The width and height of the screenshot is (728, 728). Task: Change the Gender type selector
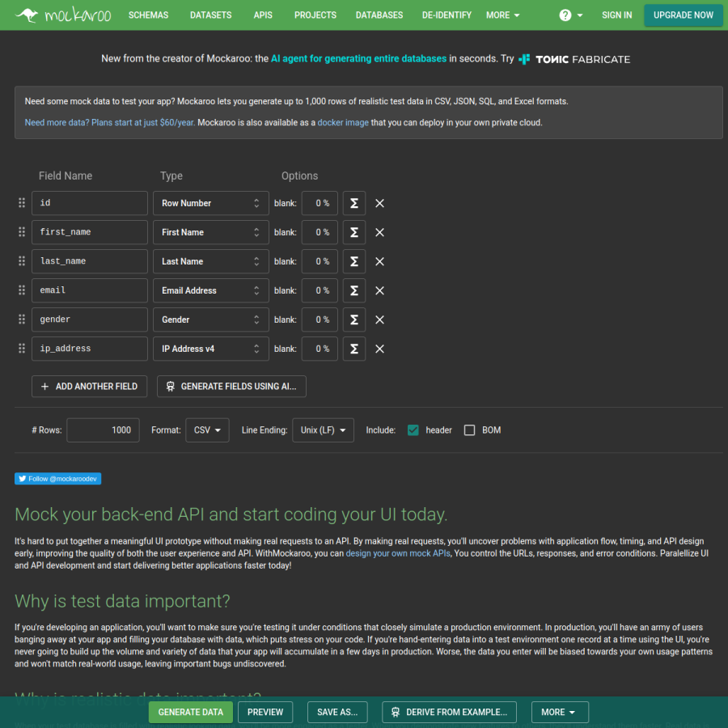pos(211,320)
